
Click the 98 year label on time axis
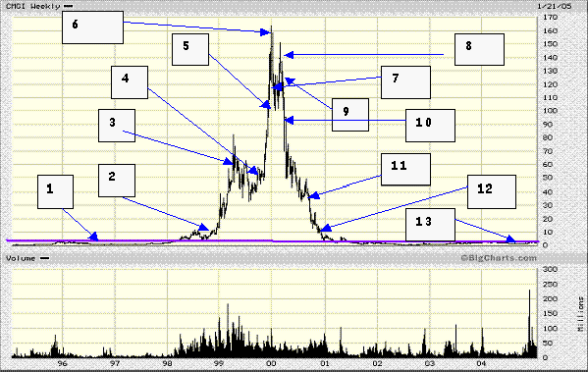167,363
